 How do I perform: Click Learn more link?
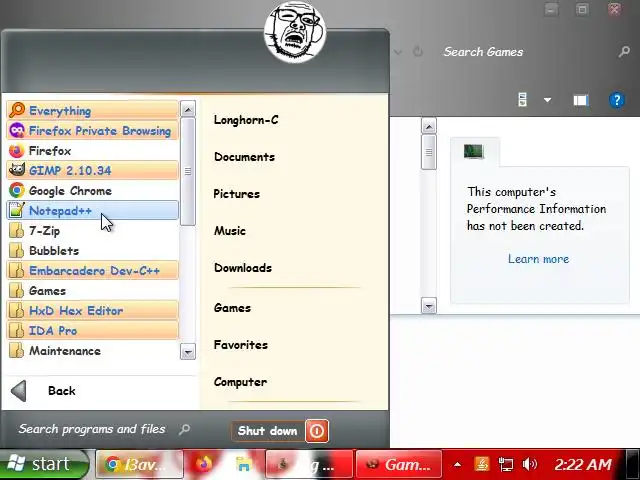[x=538, y=259]
